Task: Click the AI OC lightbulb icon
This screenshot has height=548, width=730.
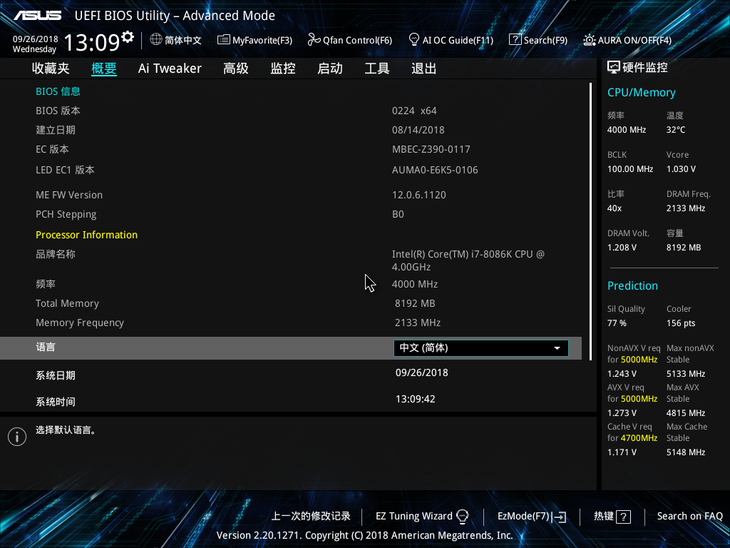Action: click(413, 40)
